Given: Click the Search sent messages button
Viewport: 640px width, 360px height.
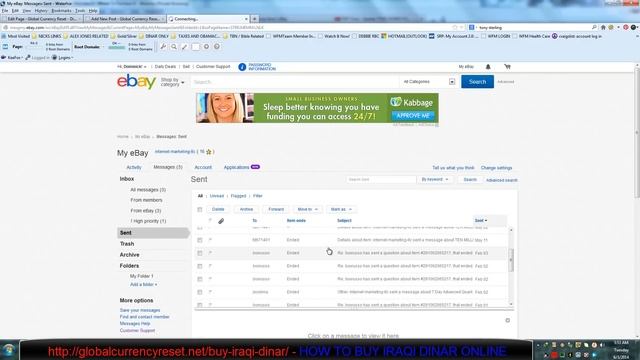Looking at the screenshot, I should click(470, 180).
